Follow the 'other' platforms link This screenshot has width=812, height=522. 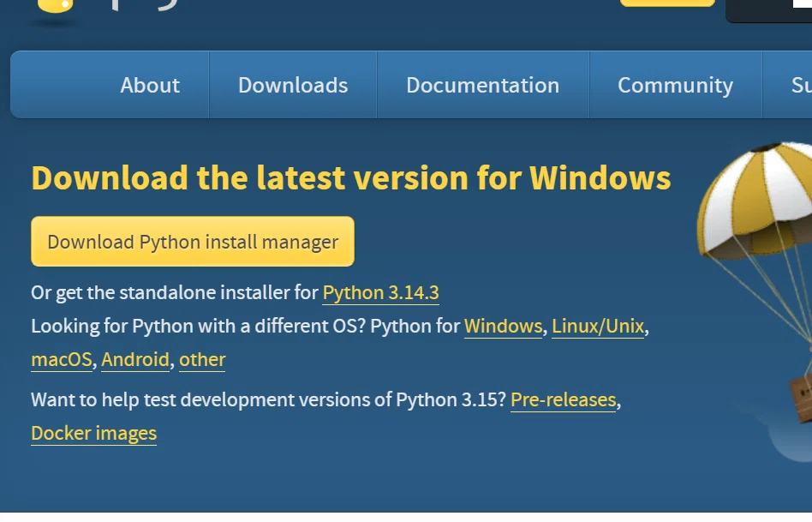point(202,360)
